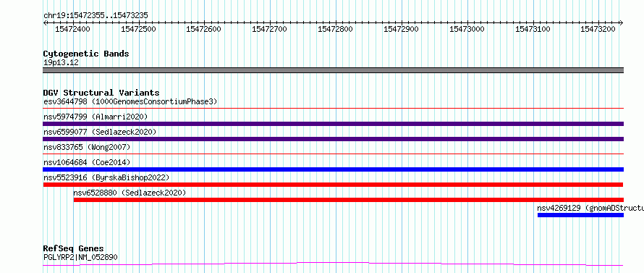
Task: Select variant label nsv5974799 (Almarri2020)
Action: (x=96, y=117)
